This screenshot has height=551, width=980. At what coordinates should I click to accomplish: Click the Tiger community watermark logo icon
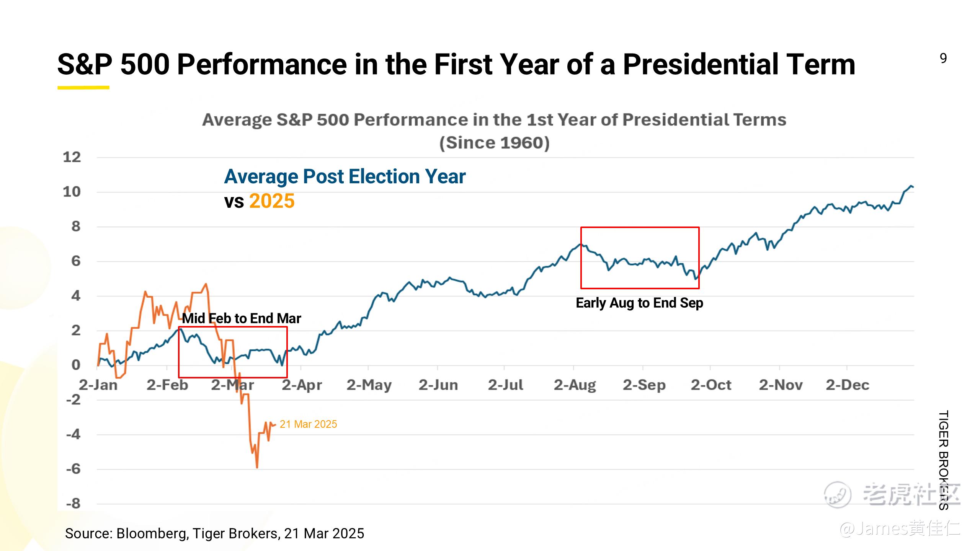click(x=838, y=494)
